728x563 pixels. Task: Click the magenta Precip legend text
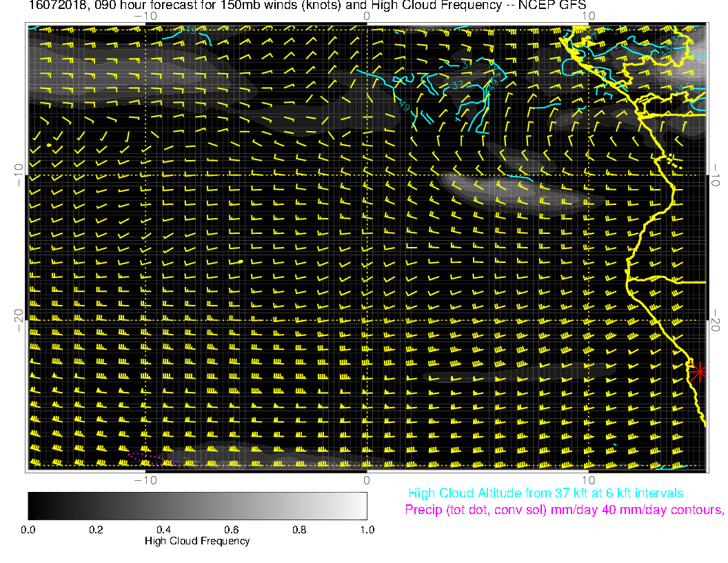coord(564,511)
